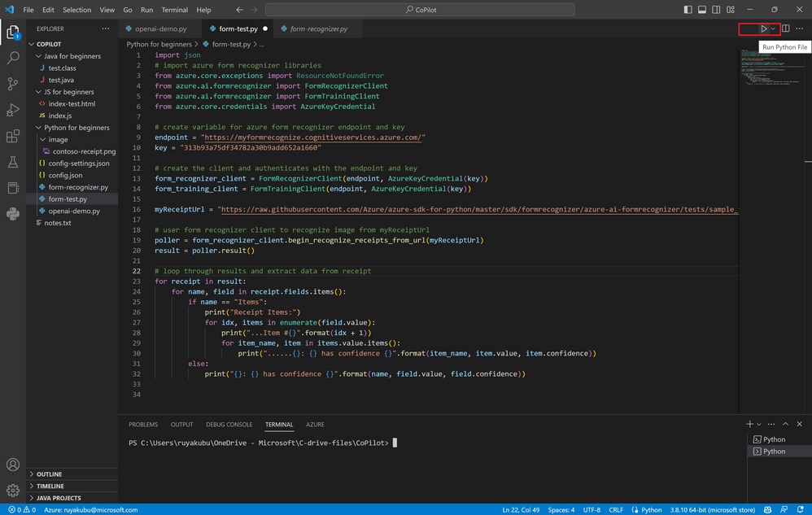Image resolution: width=812 pixels, height=515 pixels.
Task: Click the CRLF end-of-line status item
Action: coord(616,510)
